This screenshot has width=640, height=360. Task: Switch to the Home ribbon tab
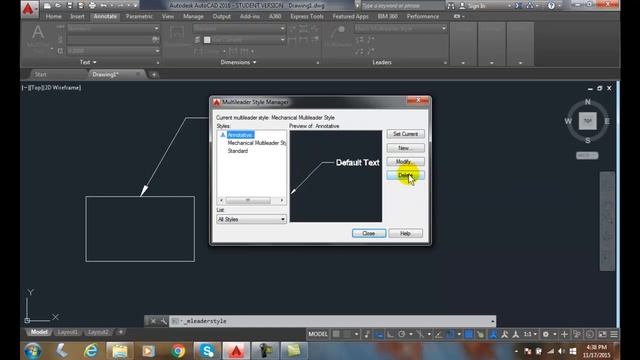pos(53,17)
